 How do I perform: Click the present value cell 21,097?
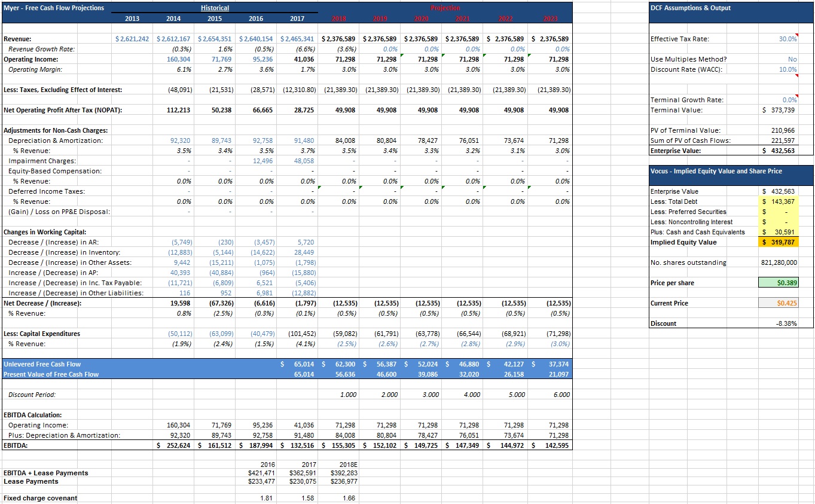558,374
